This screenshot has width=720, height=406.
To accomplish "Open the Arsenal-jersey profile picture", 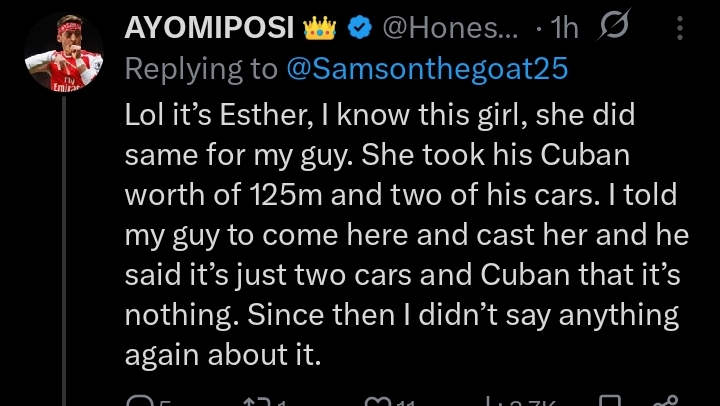I will 66,56.
